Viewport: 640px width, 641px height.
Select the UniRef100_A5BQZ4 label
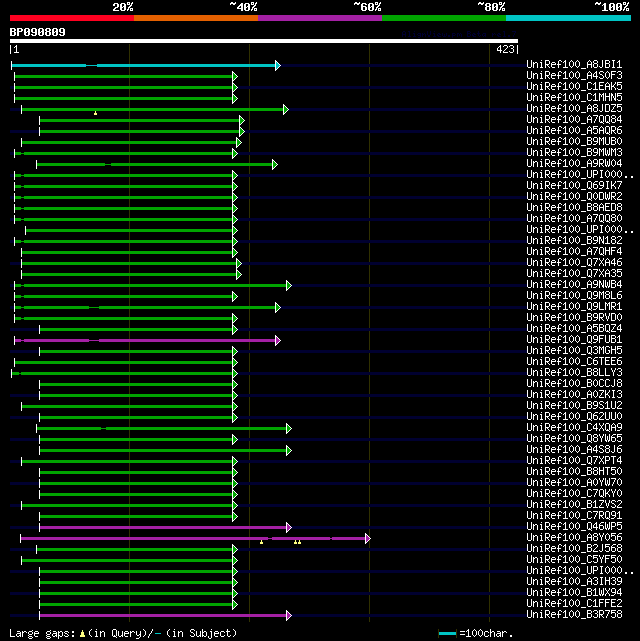click(574, 329)
